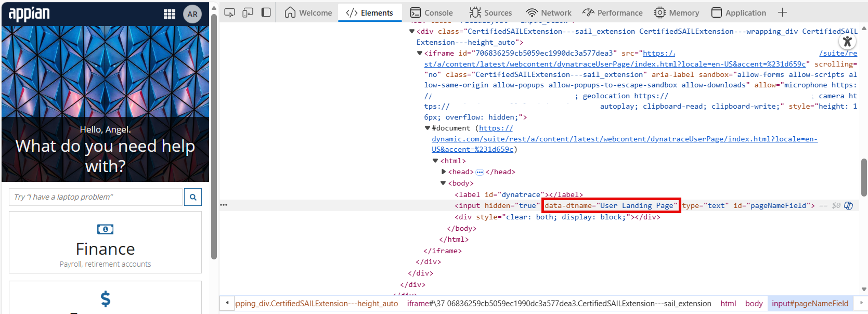Toggle device emulation icon
This screenshot has width=868, height=314.
(x=248, y=13)
